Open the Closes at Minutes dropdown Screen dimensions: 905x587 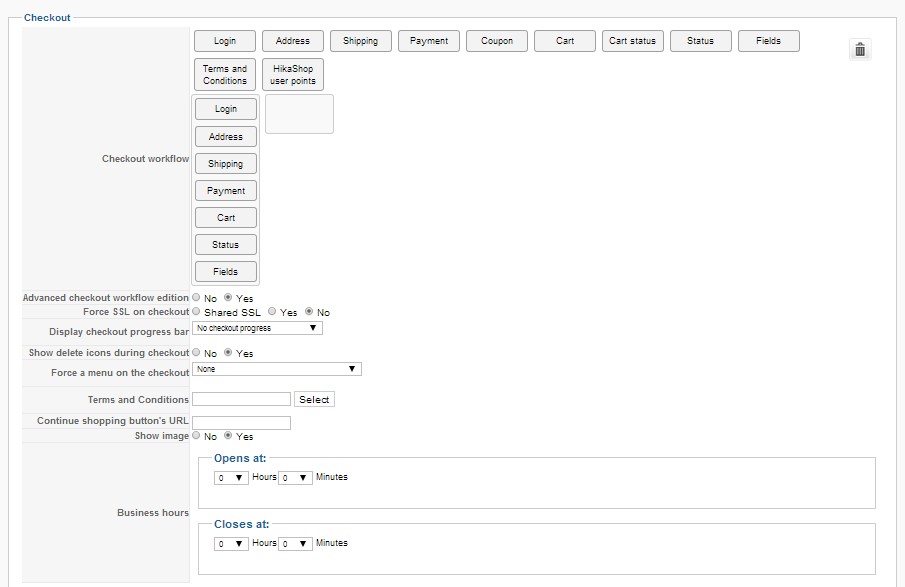(296, 544)
